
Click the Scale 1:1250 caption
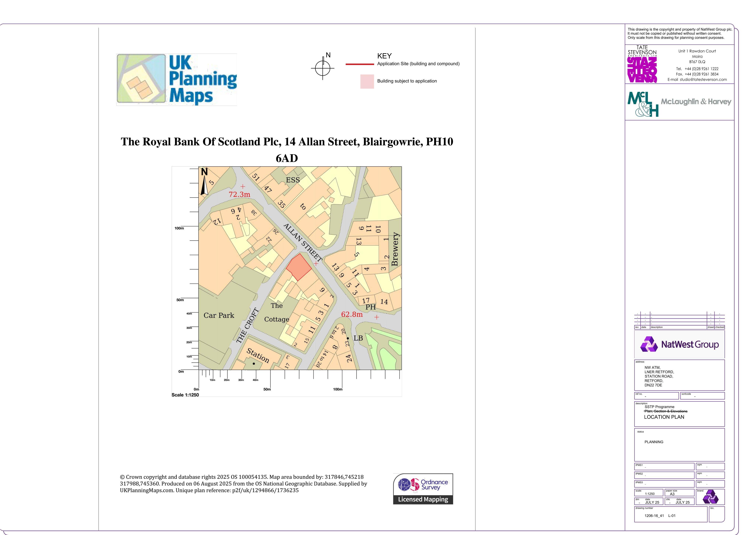coord(185,395)
